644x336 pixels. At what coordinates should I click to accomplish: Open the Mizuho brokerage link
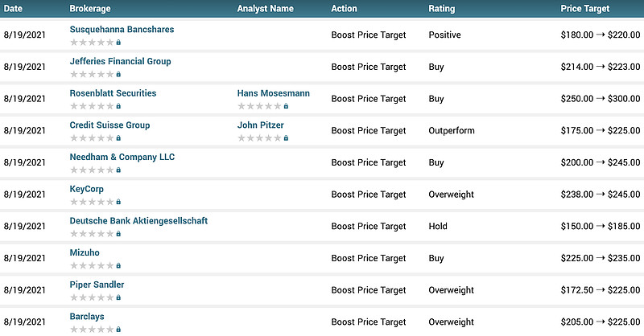tap(85, 252)
